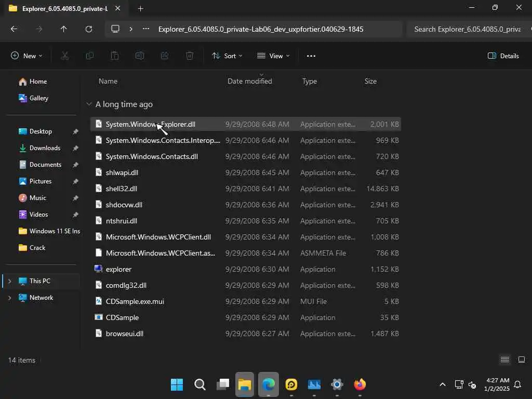Viewport: 532px width, 399px height.
Task: Select This PC in the navigation pane
Action: pos(39,281)
